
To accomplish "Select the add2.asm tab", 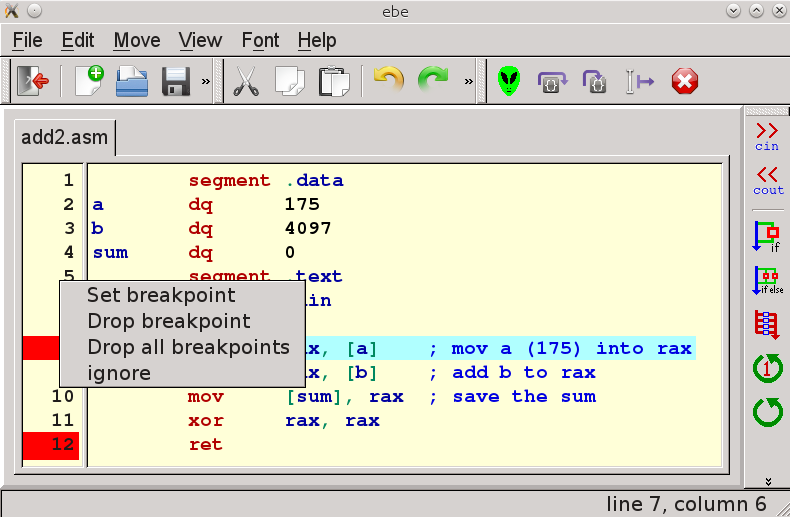I will coord(64,138).
